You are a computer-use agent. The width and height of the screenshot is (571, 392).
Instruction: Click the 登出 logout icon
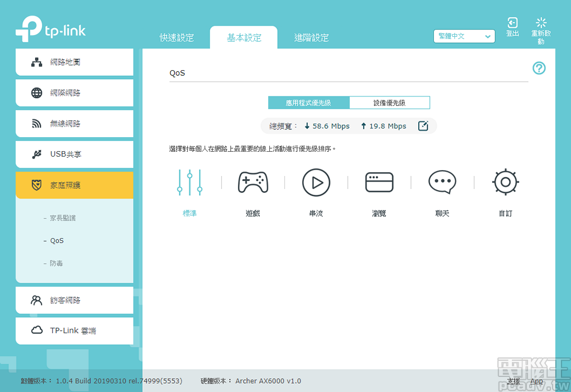512,23
